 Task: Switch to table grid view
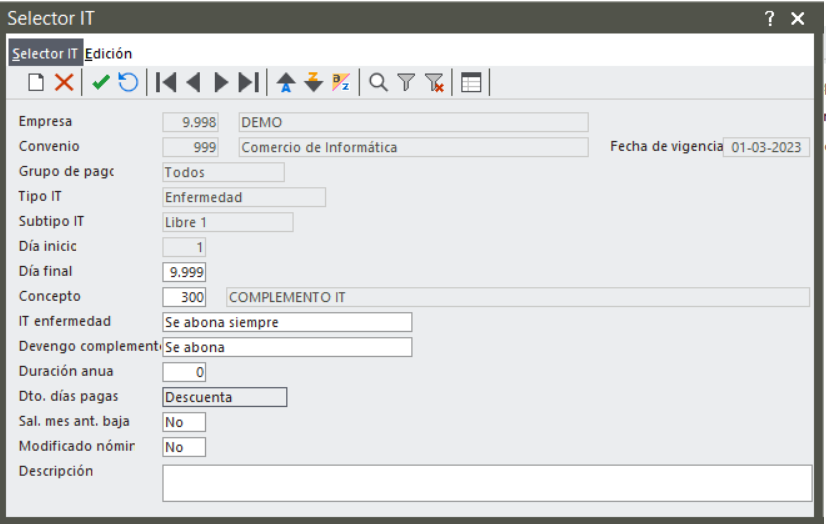pos(471,83)
